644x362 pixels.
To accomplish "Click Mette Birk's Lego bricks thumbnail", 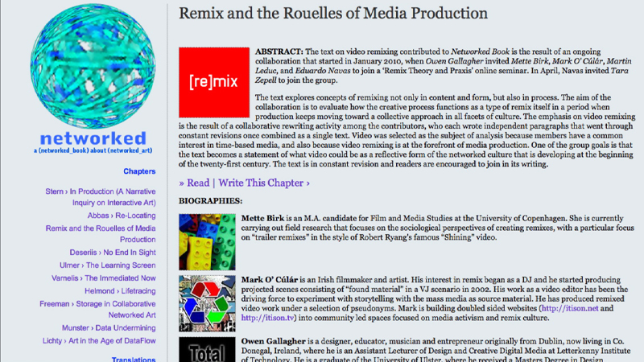I will pyautogui.click(x=207, y=242).
